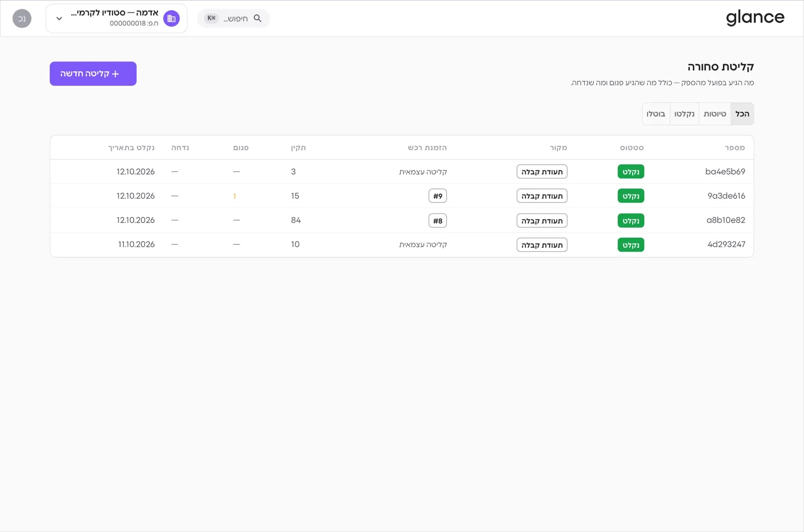Open purchase order #9 link
804x532 pixels.
point(438,196)
